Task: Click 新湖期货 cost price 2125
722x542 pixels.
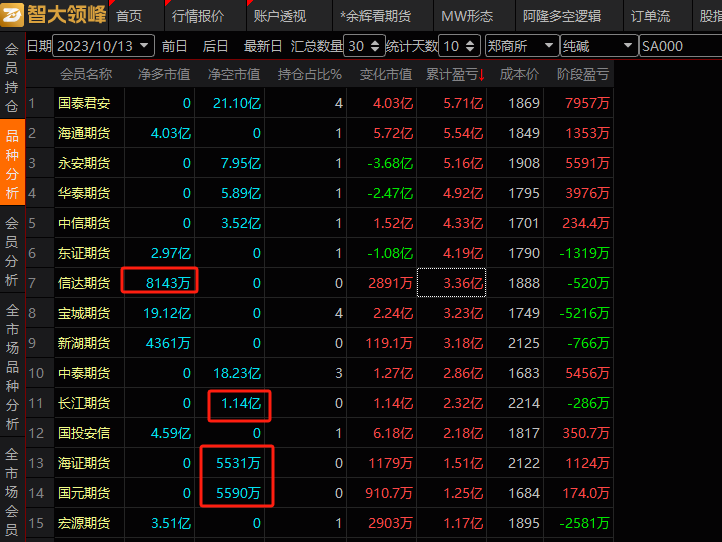Action: (x=524, y=343)
